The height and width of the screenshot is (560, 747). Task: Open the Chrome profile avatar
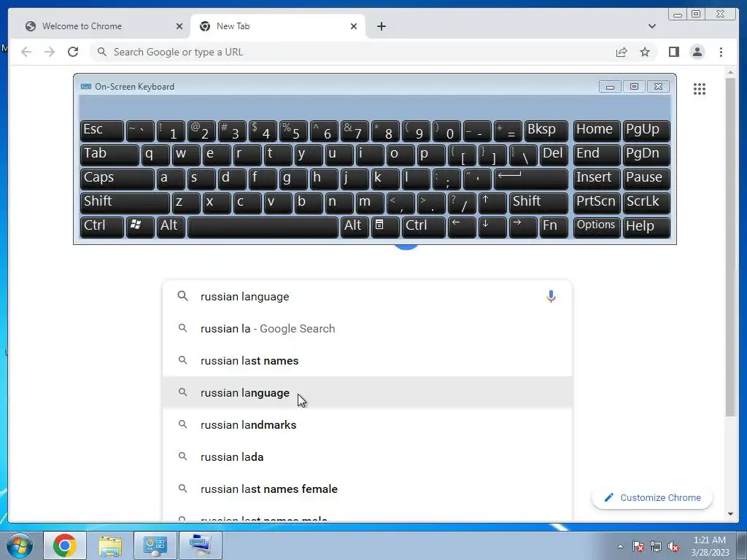(697, 52)
